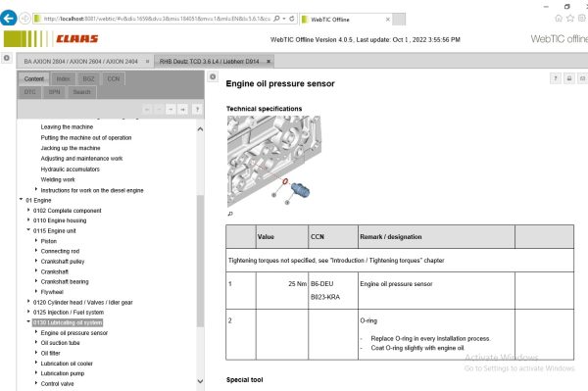
Task: Select the RHB Deutz TCD 3.6 L4 tab
Action: [x=209, y=61]
